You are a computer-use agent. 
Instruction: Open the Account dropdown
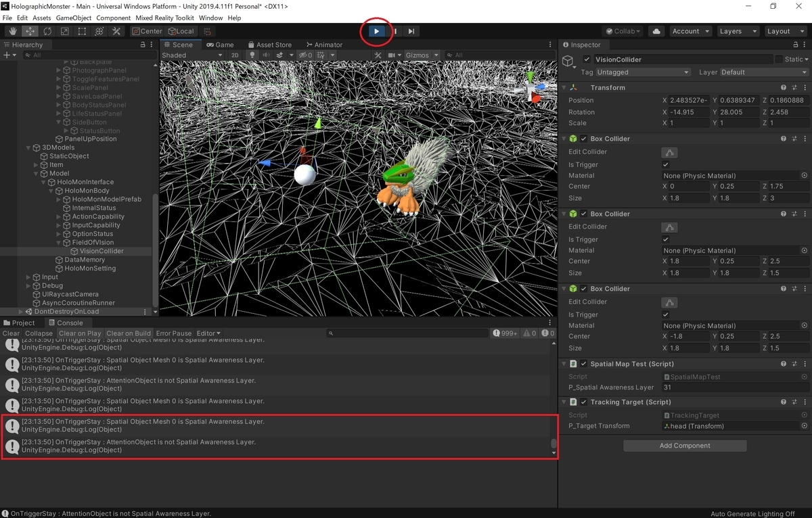click(690, 31)
